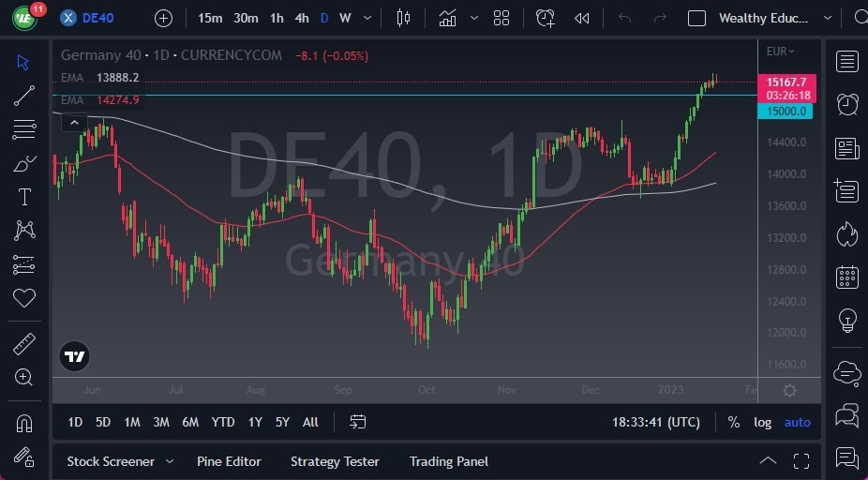Open the symbol search DE40
This screenshot has width=868, height=480.
click(x=87, y=18)
